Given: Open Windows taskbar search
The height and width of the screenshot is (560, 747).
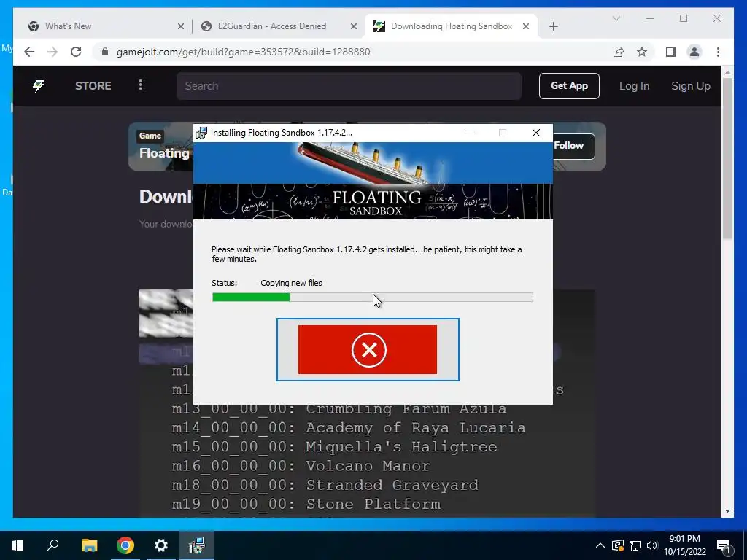Looking at the screenshot, I should (x=53, y=545).
